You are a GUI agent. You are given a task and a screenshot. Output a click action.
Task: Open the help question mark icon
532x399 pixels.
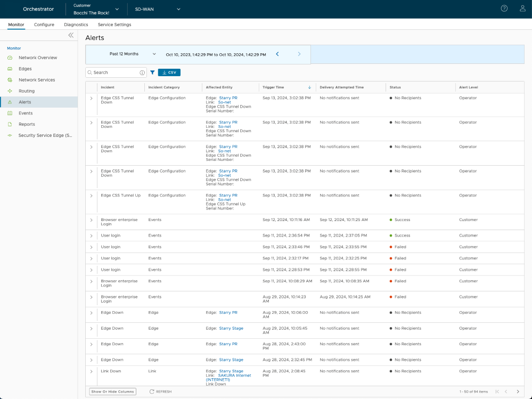click(504, 9)
